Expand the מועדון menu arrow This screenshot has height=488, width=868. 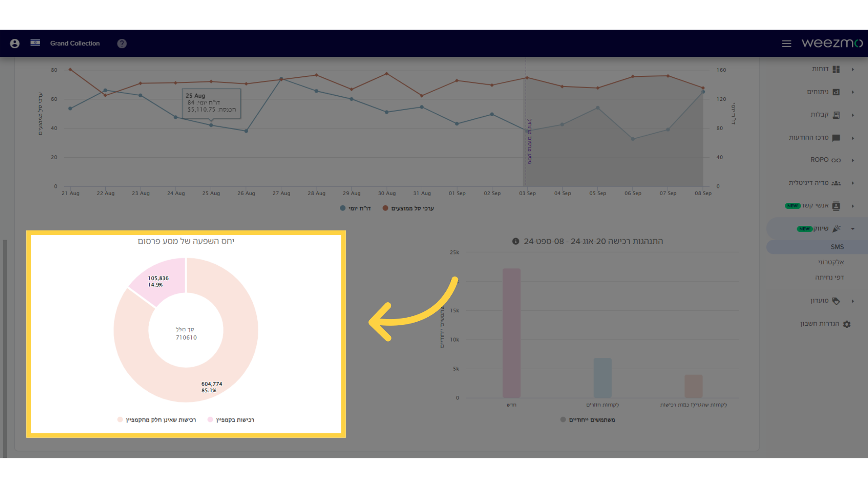(x=853, y=301)
